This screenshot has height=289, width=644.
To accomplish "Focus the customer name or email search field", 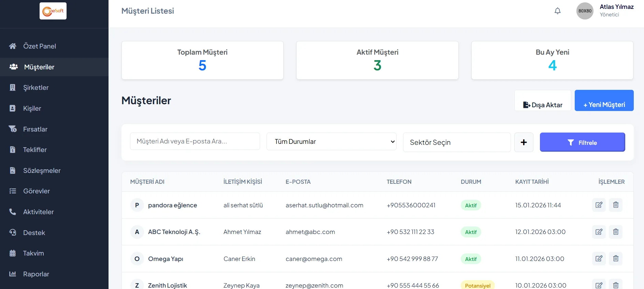I will pyautogui.click(x=195, y=141).
